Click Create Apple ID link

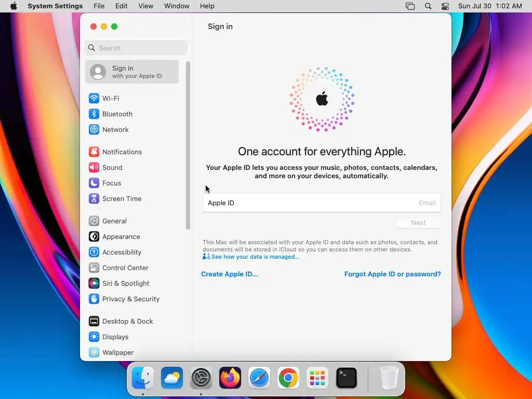tap(229, 274)
